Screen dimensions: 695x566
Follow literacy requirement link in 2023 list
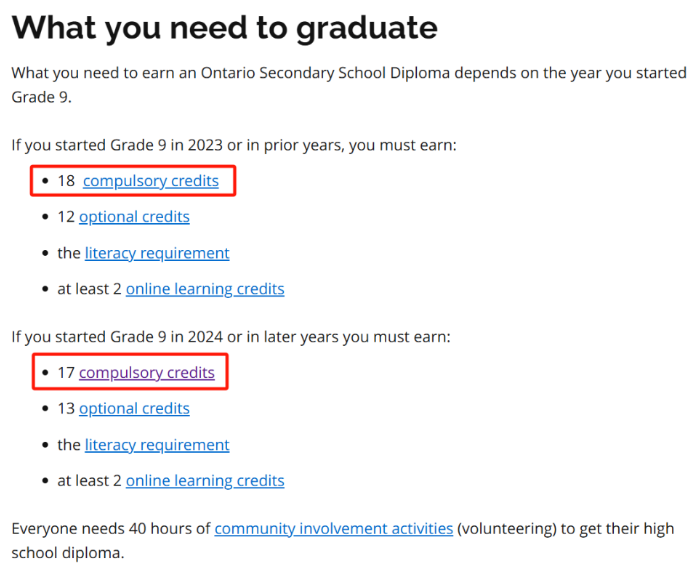pos(157,253)
